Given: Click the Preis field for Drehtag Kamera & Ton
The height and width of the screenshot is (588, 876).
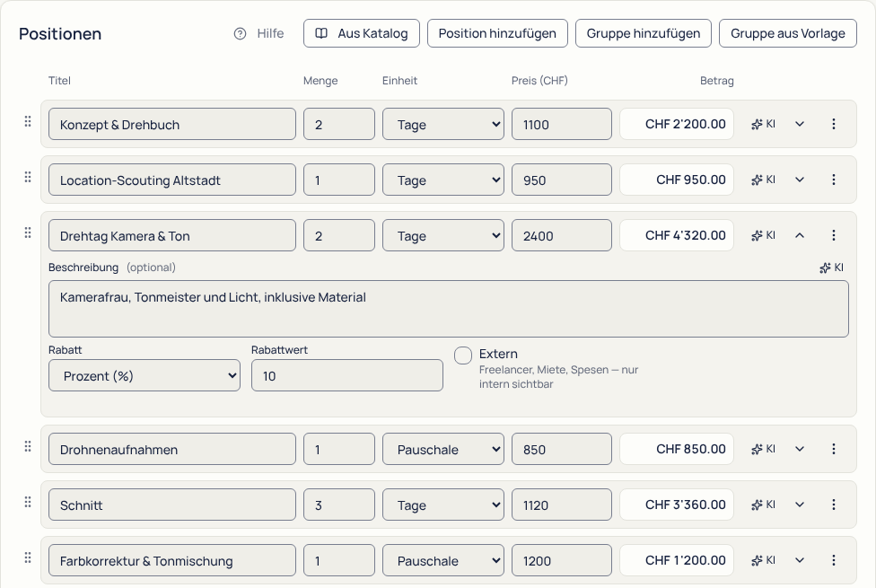Looking at the screenshot, I should coord(562,235).
